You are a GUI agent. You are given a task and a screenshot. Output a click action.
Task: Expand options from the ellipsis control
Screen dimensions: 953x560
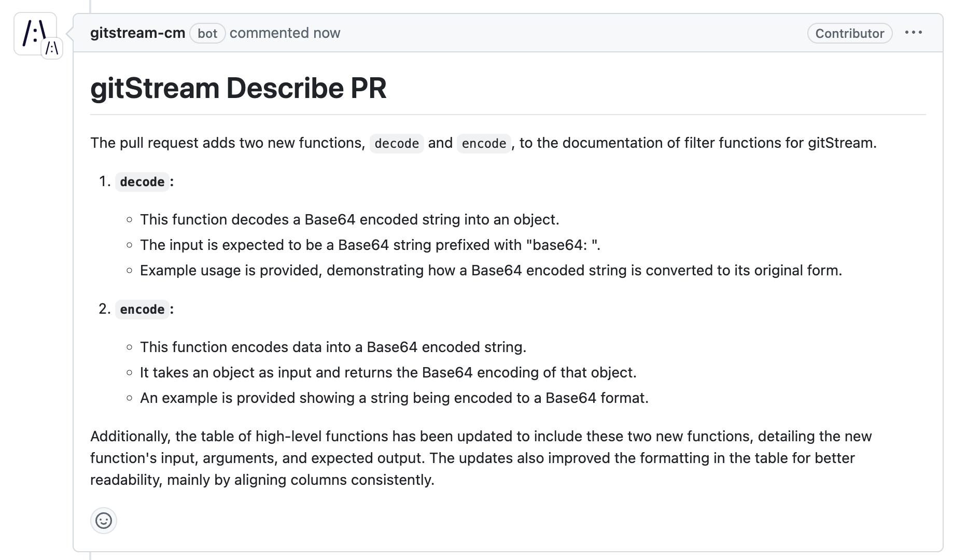click(914, 32)
